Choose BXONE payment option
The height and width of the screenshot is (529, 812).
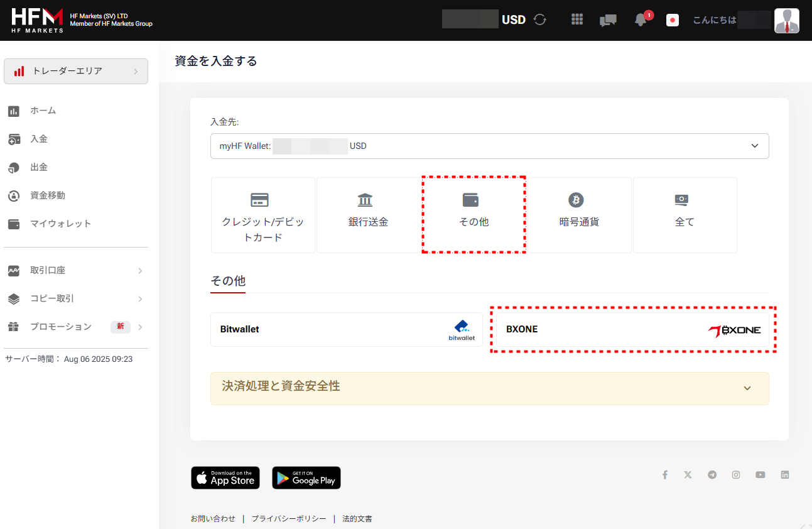[633, 330]
